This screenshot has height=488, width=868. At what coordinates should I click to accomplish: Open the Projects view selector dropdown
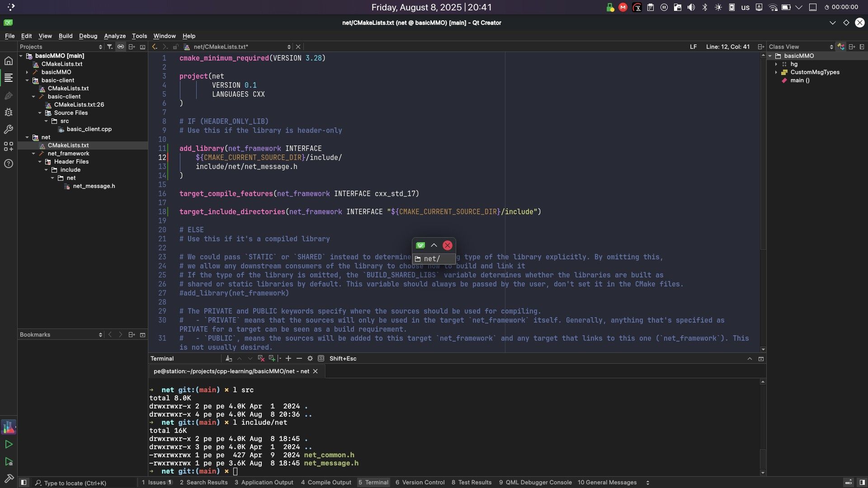click(x=61, y=47)
